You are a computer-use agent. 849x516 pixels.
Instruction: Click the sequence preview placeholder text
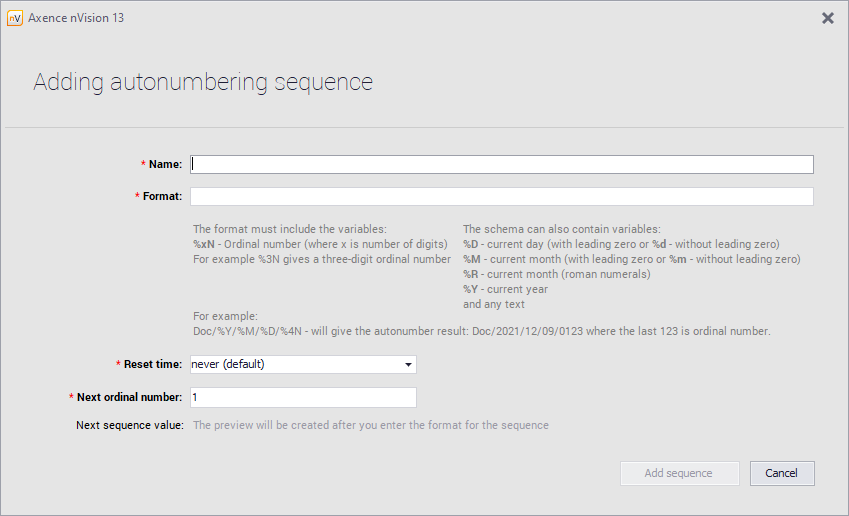(370, 425)
